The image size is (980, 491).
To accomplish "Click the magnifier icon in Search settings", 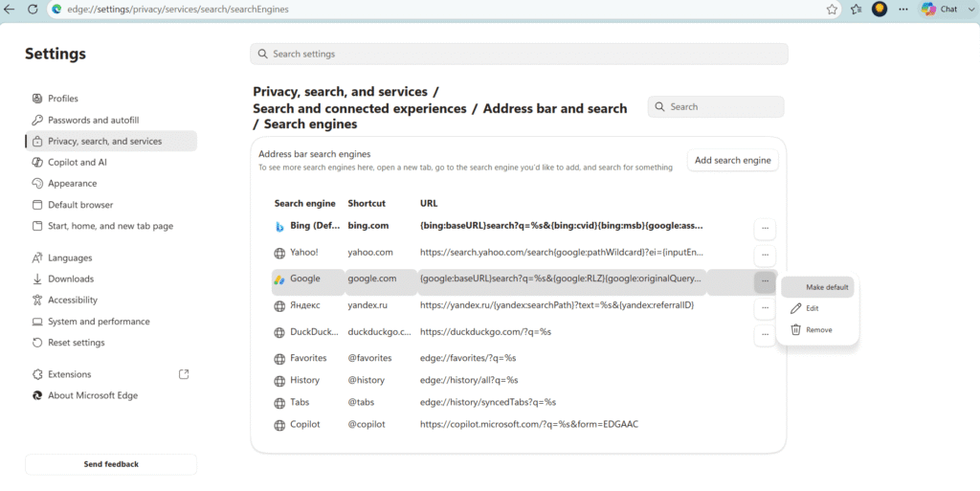I will click(262, 54).
